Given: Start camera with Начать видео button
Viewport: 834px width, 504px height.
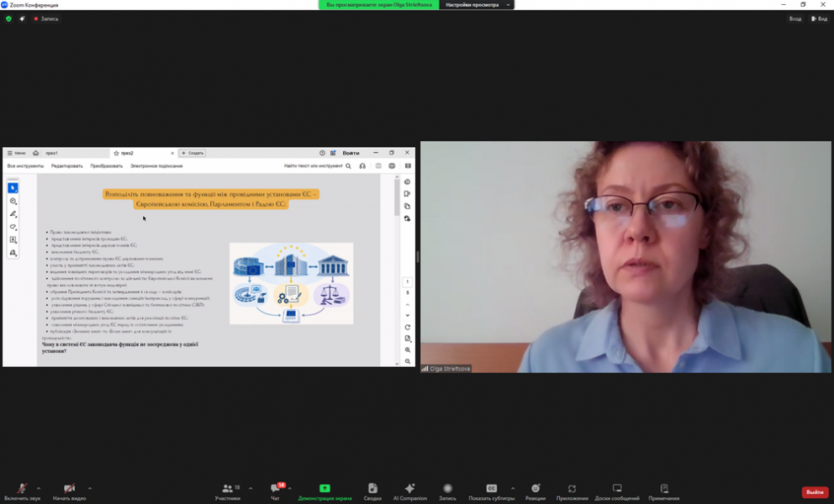Looking at the screenshot, I should (69, 492).
